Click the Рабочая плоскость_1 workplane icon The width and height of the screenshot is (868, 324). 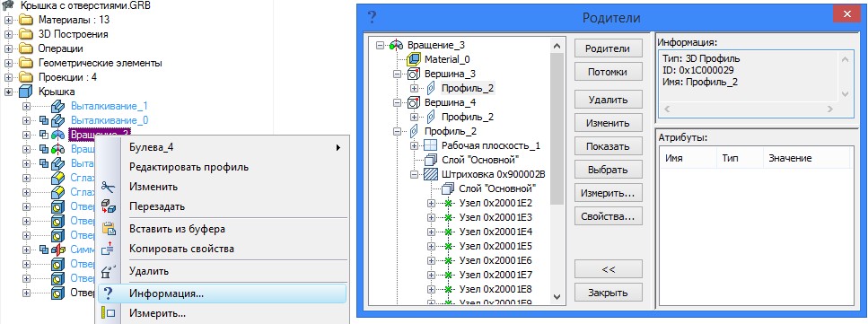click(431, 145)
